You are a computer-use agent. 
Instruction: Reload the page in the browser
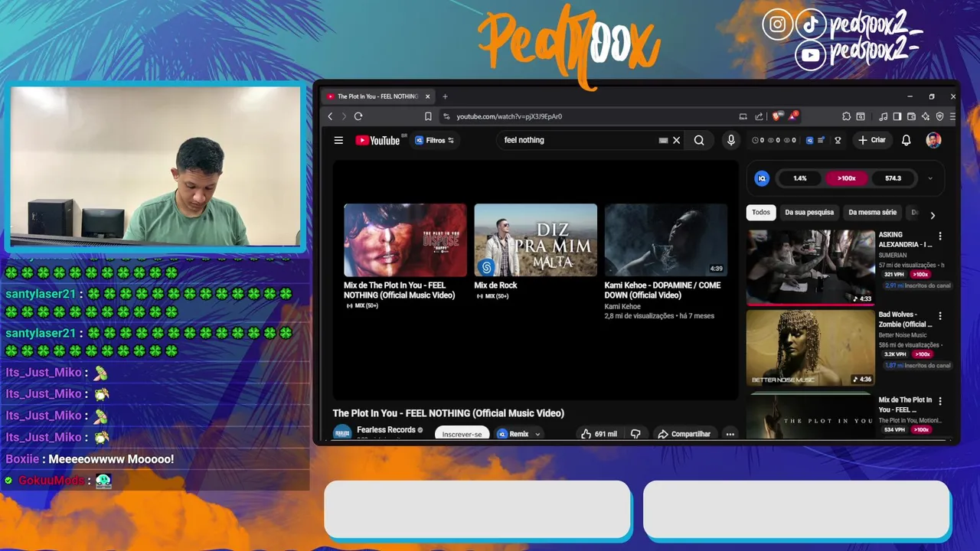click(x=358, y=116)
